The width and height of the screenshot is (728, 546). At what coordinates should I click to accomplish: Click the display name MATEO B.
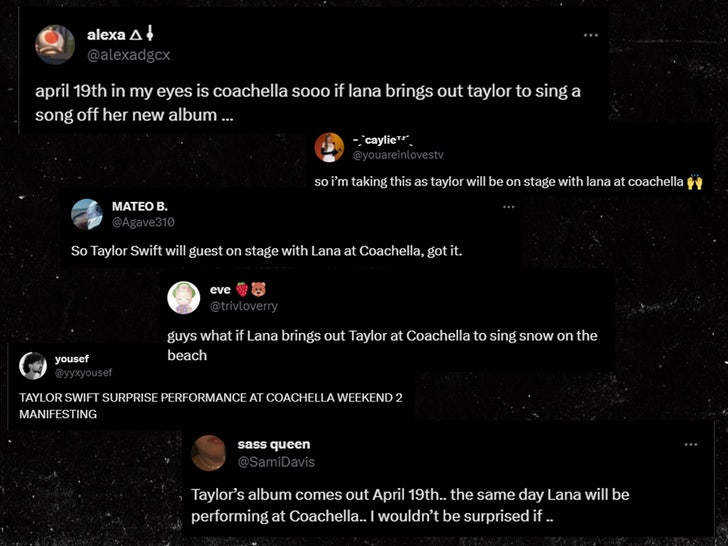[139, 206]
